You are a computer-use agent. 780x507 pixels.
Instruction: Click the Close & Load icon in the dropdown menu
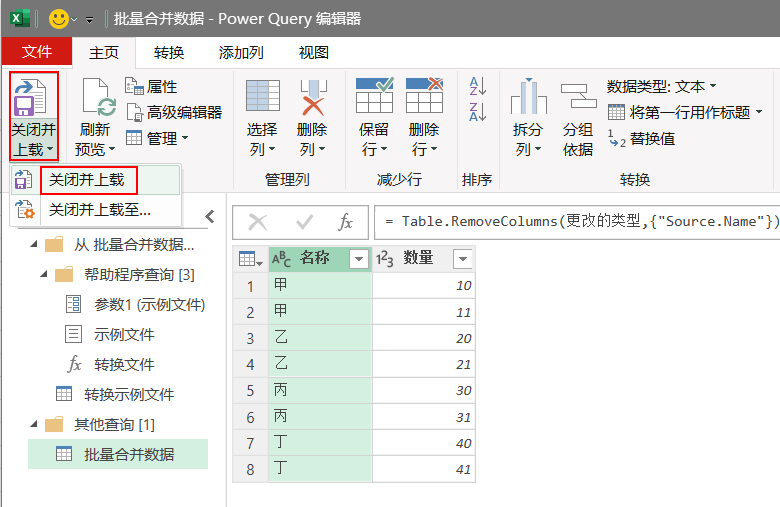(x=23, y=180)
